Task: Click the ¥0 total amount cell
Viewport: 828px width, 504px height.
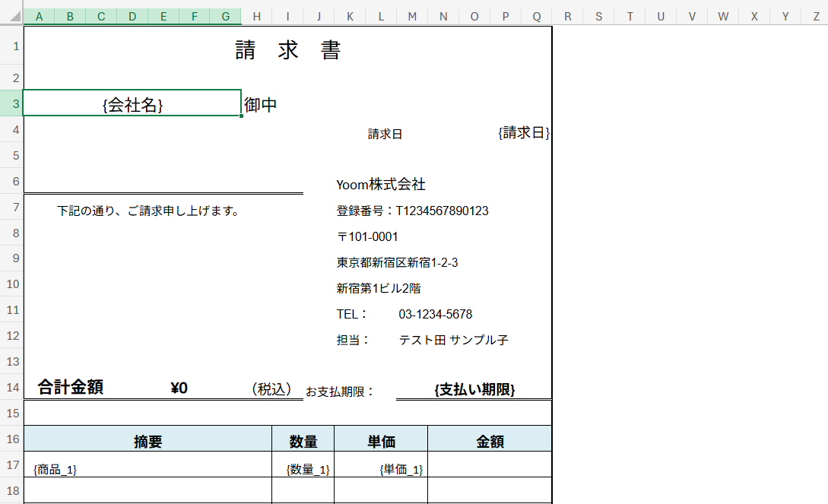Action: tap(179, 388)
